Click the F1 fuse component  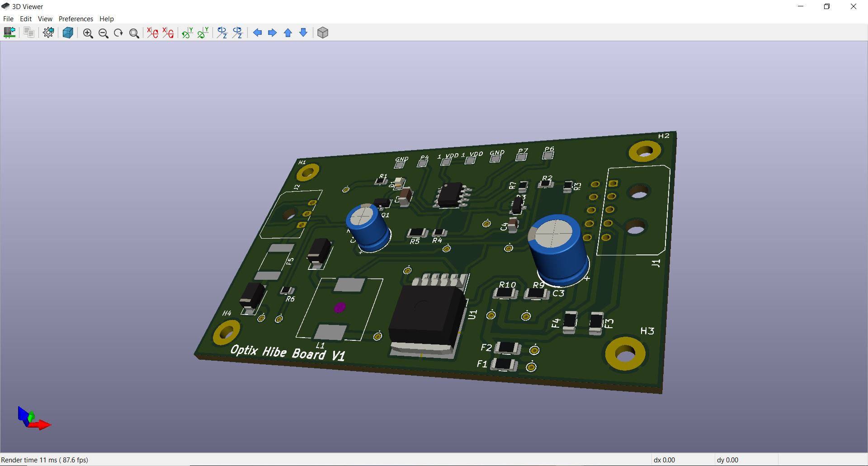504,364
